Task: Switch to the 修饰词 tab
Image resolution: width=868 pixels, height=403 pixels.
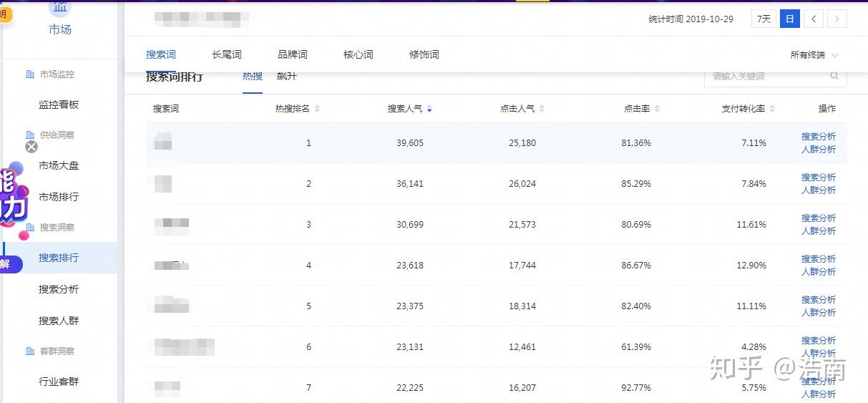Action: tap(424, 54)
